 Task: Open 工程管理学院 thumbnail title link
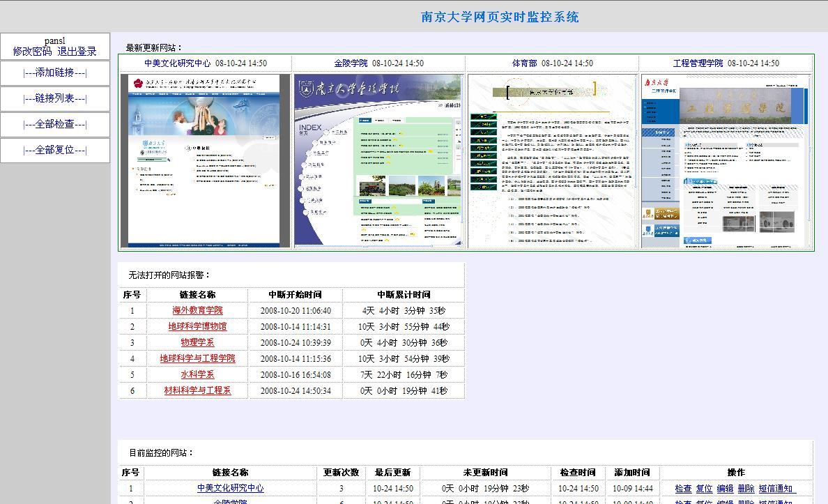[698, 63]
